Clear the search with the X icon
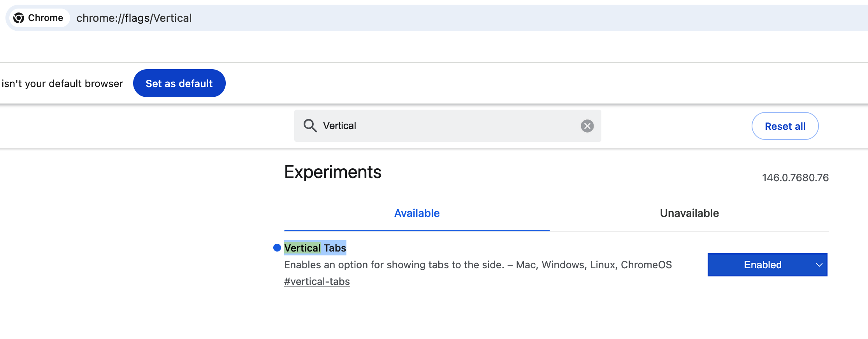868x339 pixels. 587,126
